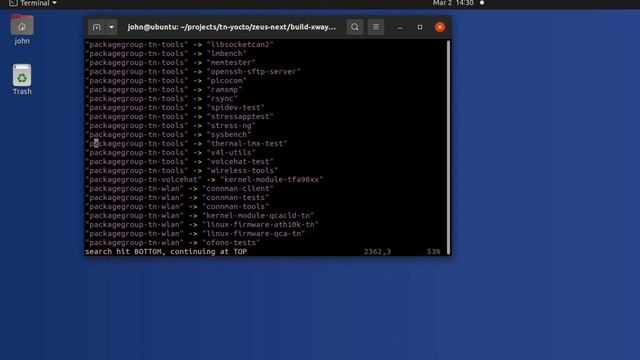
Task: Open a new terminal tab
Action: (x=97, y=27)
